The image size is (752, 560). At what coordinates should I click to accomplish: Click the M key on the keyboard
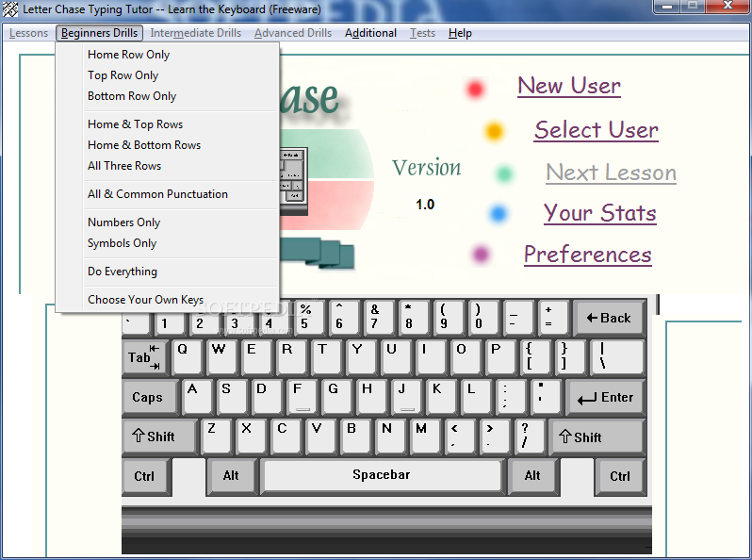[x=425, y=436]
